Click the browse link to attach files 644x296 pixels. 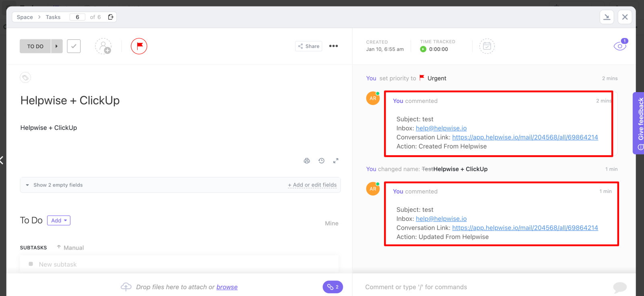point(227,287)
